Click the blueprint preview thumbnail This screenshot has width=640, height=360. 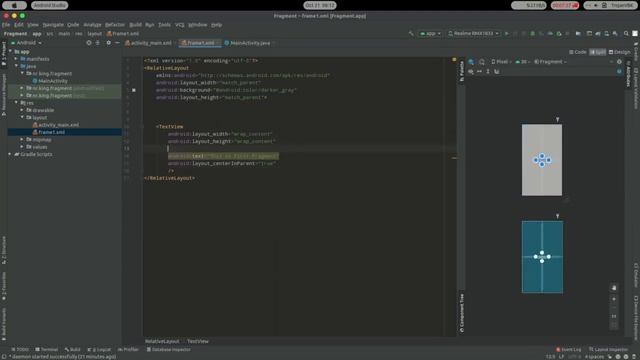[x=542, y=257]
